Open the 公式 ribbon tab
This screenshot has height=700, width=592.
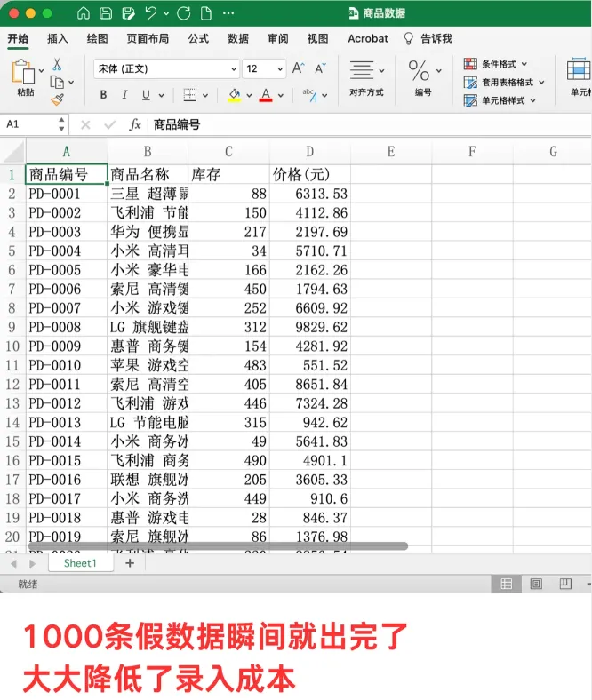(198, 39)
